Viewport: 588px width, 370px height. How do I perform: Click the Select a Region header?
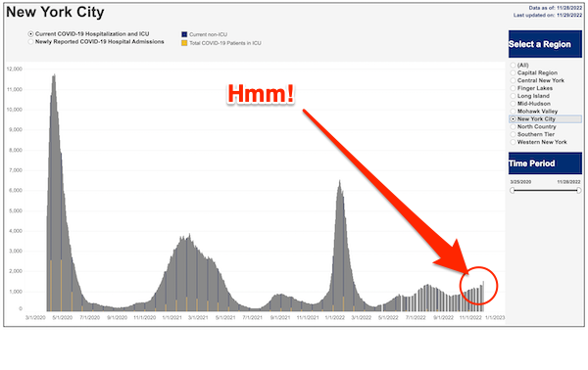click(x=545, y=44)
